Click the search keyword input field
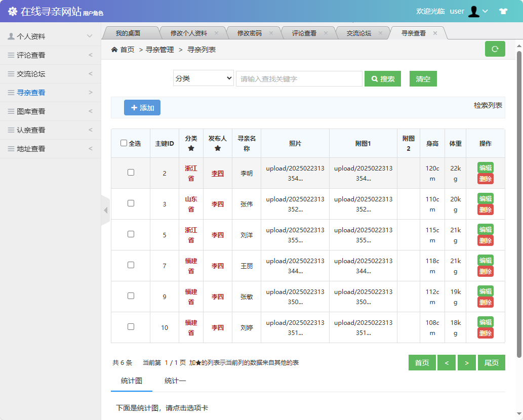 tap(299, 77)
